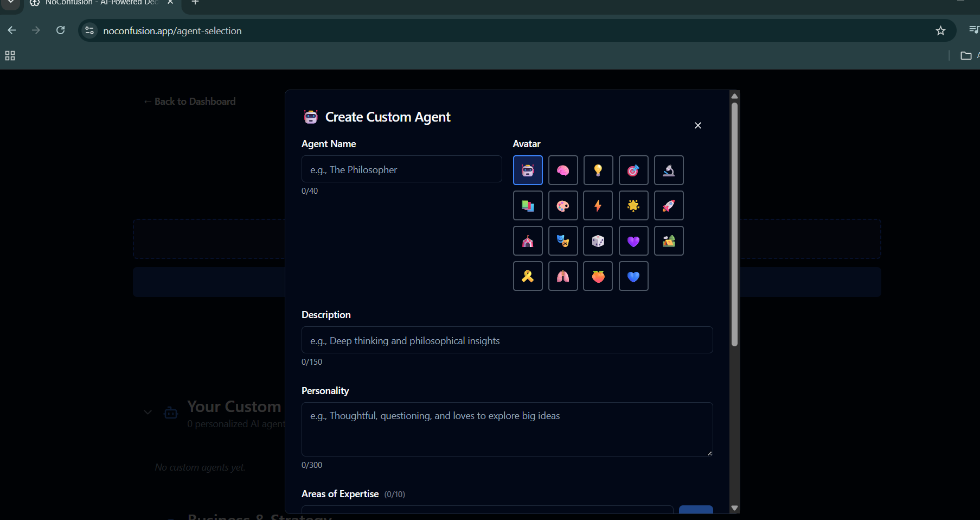The width and height of the screenshot is (980, 520).
Task: Open a new browser tab
Action: (195, 3)
